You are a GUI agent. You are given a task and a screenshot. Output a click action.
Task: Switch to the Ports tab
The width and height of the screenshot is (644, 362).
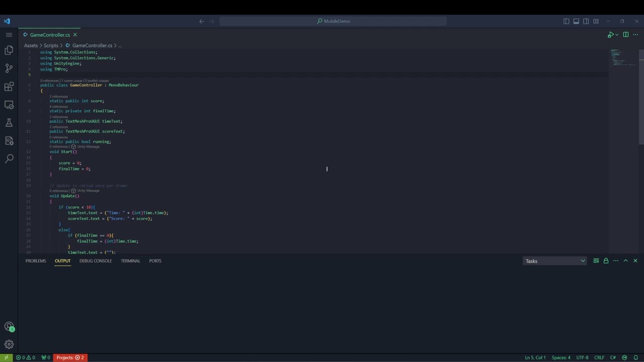pos(155,261)
